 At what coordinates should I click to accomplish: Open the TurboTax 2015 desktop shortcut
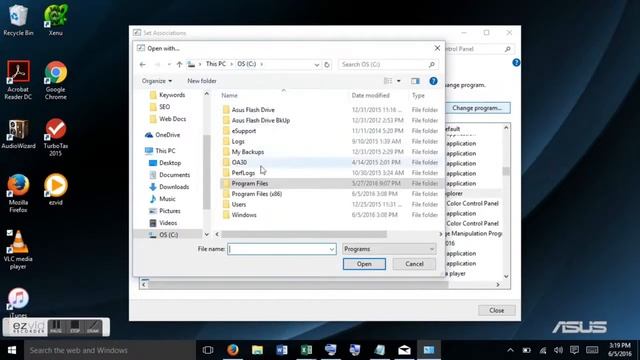[56, 137]
